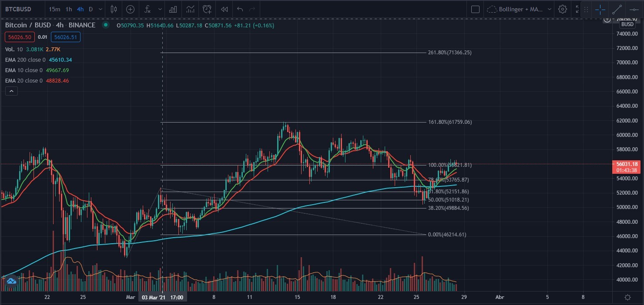644x305 pixels.
Task: Click the 261.80% Fibonacci level label
Action: pos(449,53)
